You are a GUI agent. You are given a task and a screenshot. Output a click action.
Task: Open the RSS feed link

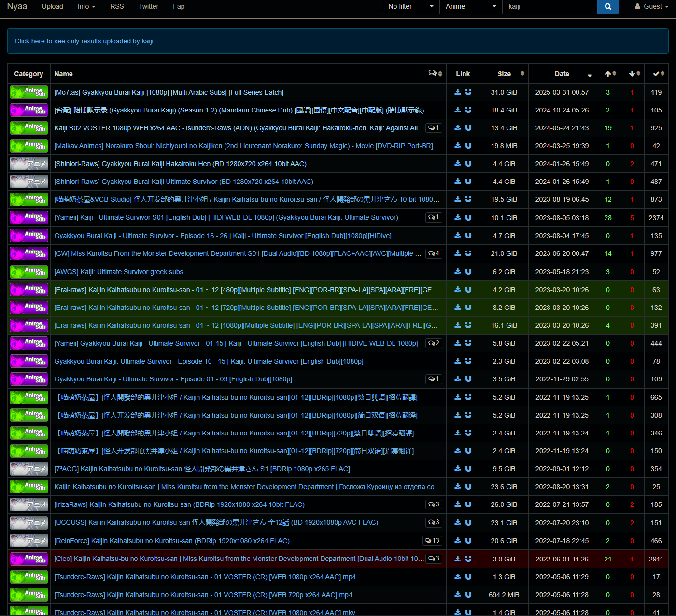click(117, 7)
